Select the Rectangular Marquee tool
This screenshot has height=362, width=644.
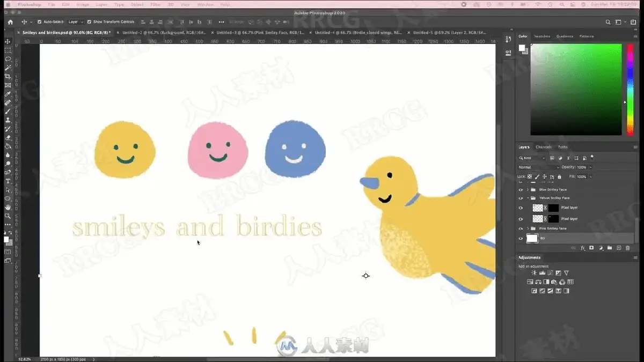pos(8,50)
